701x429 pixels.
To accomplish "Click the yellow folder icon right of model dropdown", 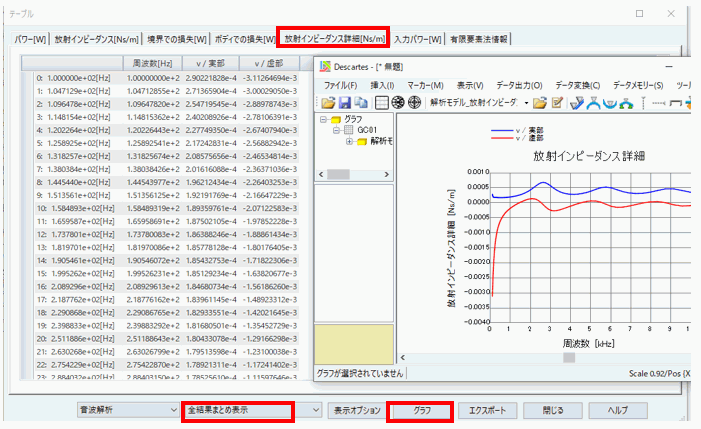I will pos(540,102).
